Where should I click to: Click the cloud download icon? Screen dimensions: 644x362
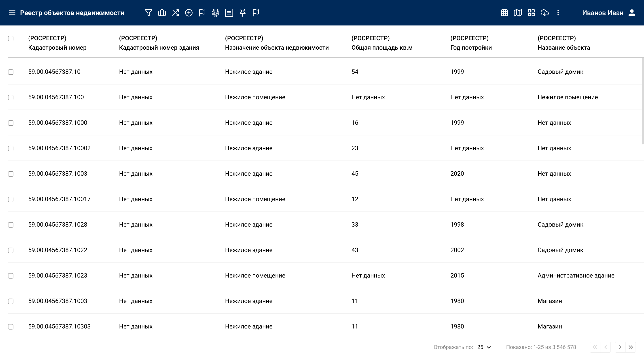pos(544,13)
